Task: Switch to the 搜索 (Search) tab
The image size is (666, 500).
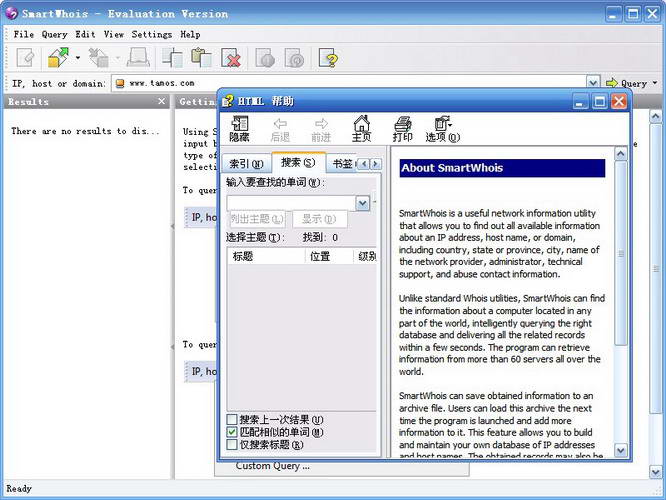Action: click(x=298, y=162)
